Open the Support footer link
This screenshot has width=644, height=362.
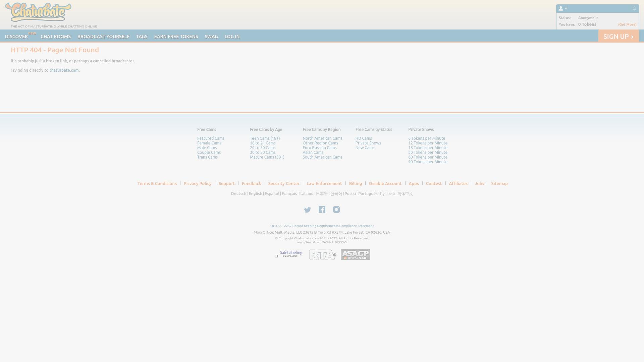click(227, 184)
